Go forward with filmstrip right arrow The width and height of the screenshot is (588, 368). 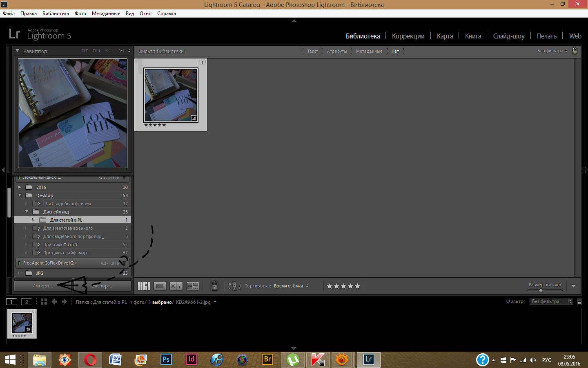64,302
